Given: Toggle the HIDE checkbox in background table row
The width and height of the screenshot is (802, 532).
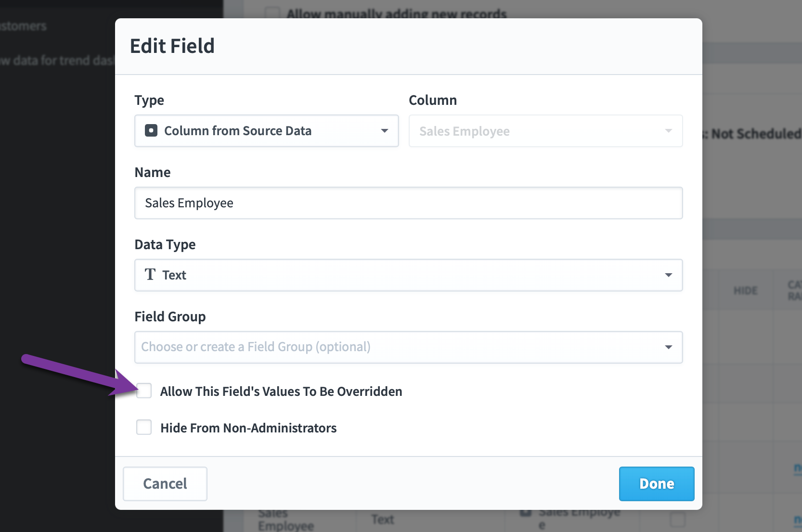Looking at the screenshot, I should (677, 519).
